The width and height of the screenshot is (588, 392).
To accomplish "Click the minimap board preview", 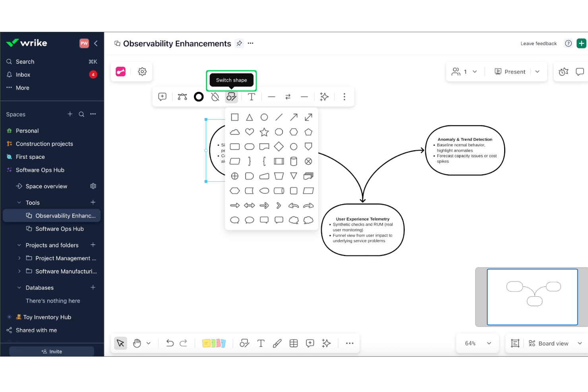I will (x=532, y=297).
